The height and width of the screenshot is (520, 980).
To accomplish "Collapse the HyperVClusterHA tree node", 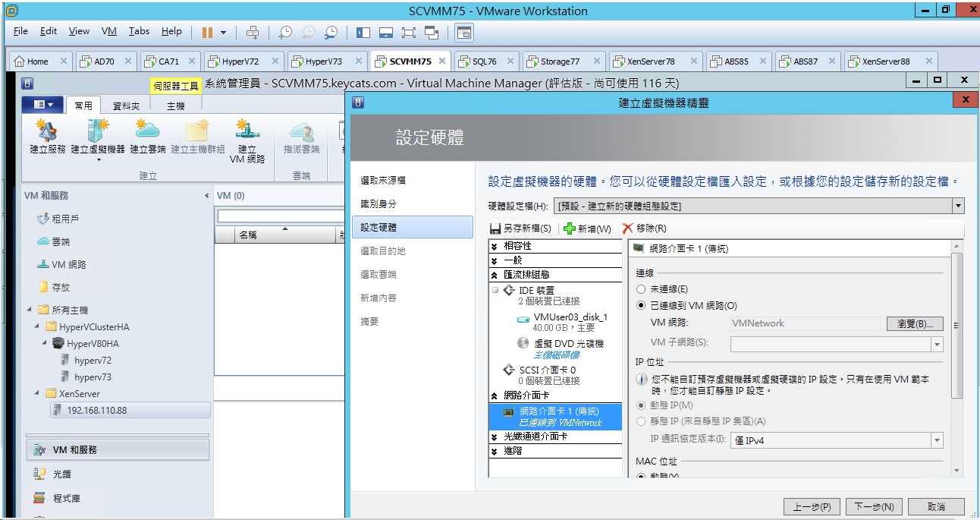I will pos(37,327).
